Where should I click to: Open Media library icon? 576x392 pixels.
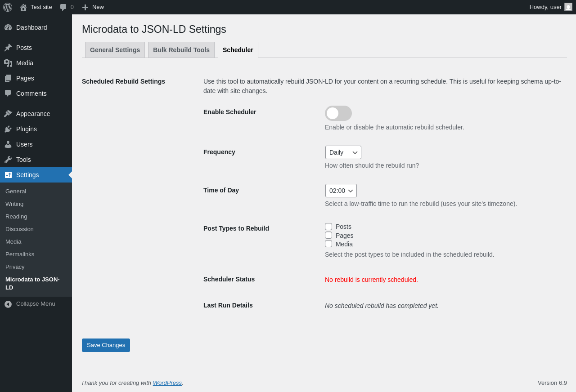(8, 63)
